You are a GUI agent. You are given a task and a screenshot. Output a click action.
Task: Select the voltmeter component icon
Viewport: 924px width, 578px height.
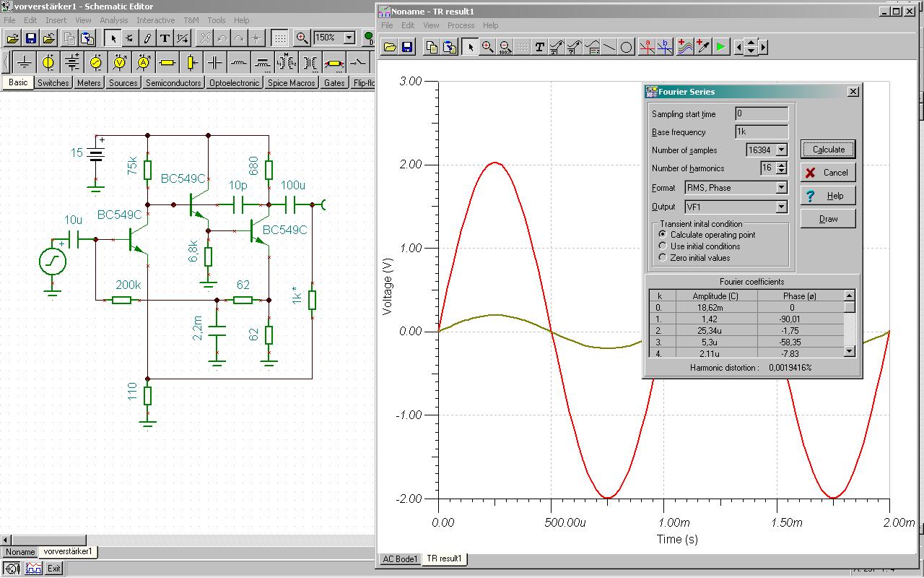coord(120,63)
